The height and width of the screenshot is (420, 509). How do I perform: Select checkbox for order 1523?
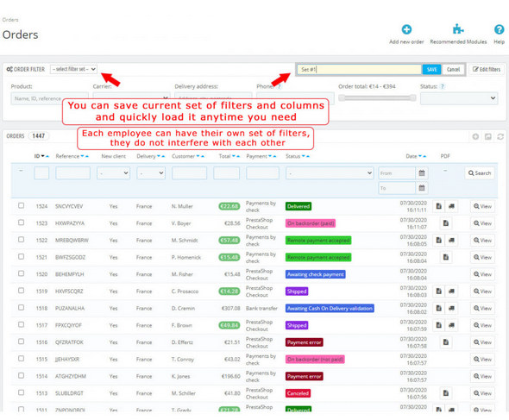21,223
